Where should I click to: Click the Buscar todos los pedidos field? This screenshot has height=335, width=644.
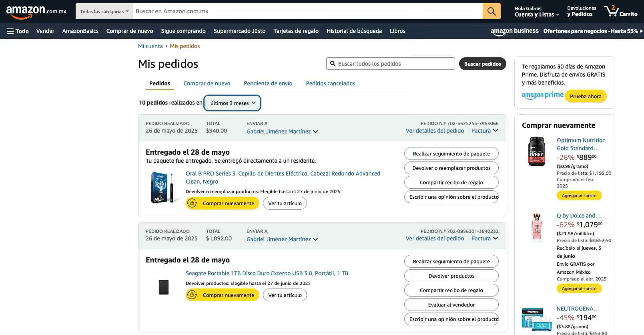391,64
